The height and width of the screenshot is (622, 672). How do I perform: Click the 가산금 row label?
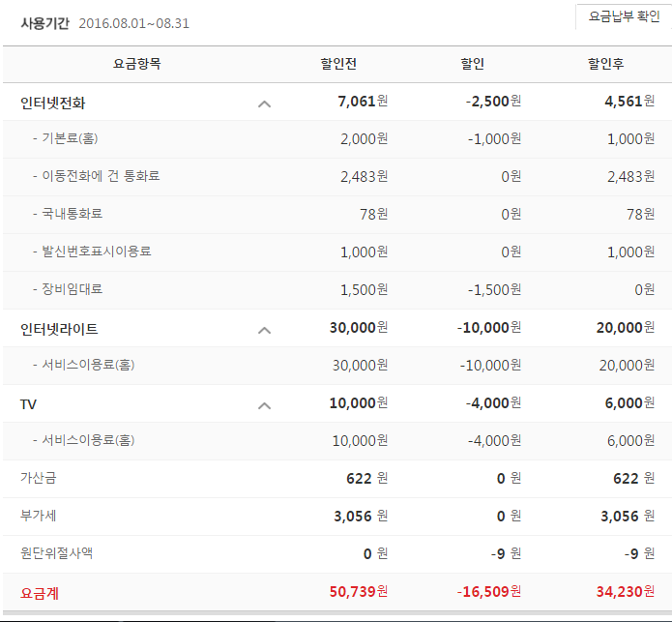point(39,478)
